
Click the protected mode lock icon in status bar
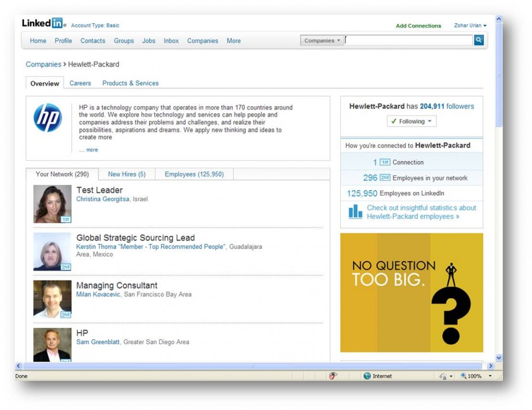pyautogui.click(x=443, y=376)
